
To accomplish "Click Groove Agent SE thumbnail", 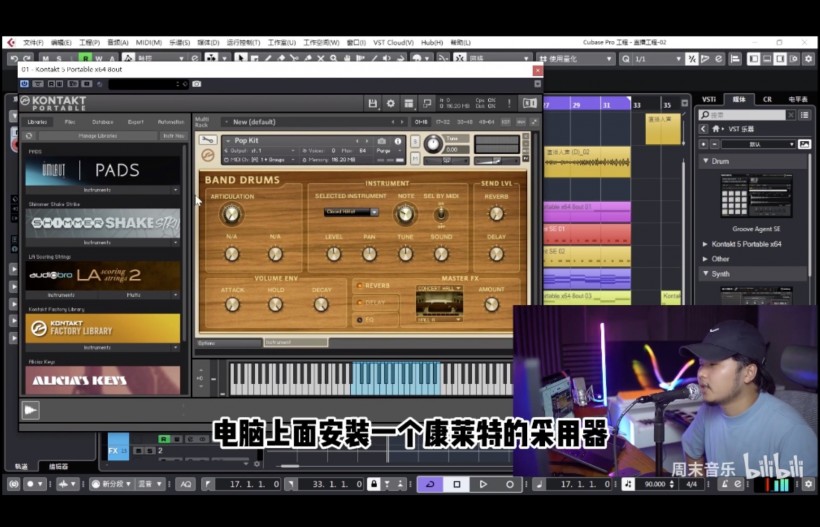I will point(756,196).
